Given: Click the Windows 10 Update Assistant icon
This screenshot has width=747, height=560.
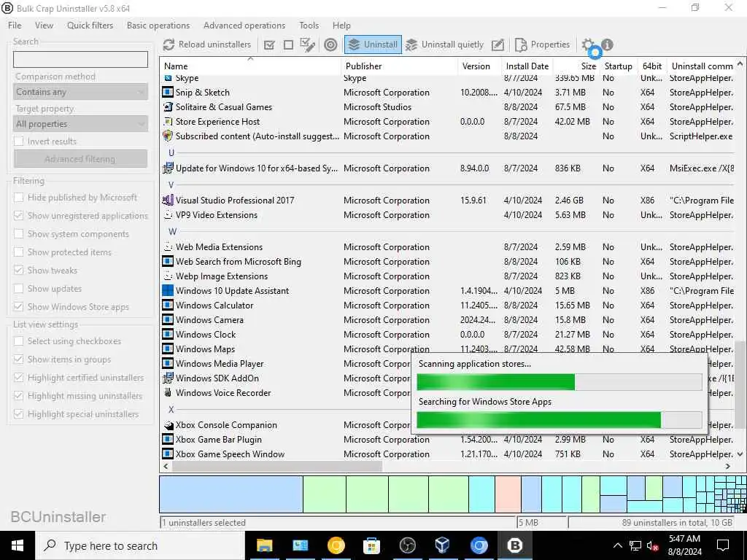Looking at the screenshot, I should pyautogui.click(x=168, y=291).
